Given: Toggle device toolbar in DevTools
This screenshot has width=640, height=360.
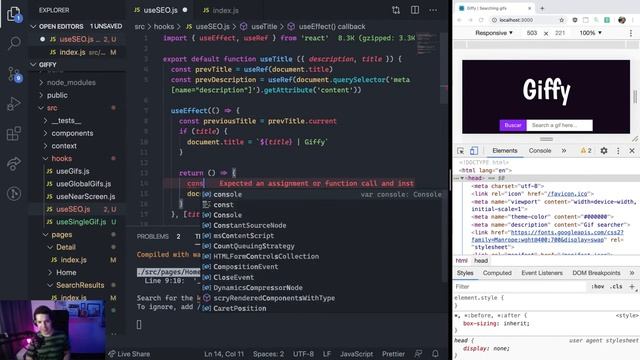Looking at the screenshot, I should (473, 151).
